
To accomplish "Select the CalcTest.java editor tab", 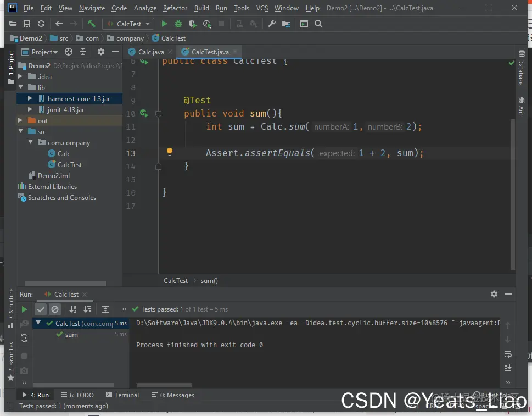I will pyautogui.click(x=210, y=52).
